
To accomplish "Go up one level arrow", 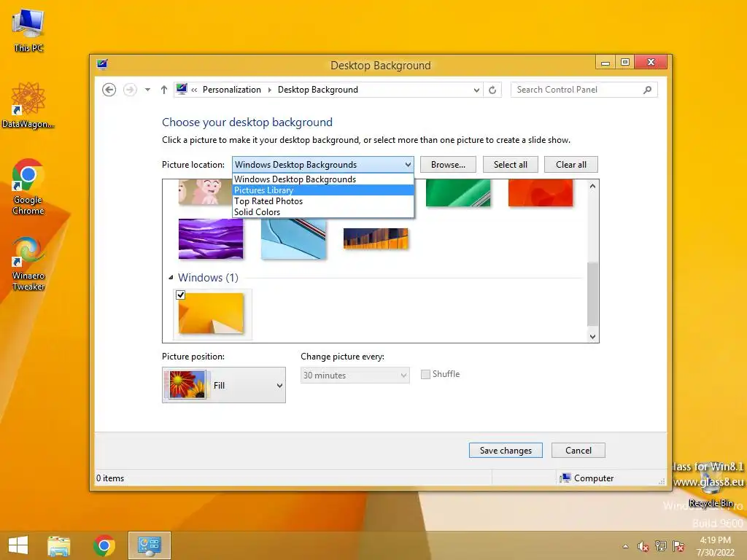I will [164, 90].
